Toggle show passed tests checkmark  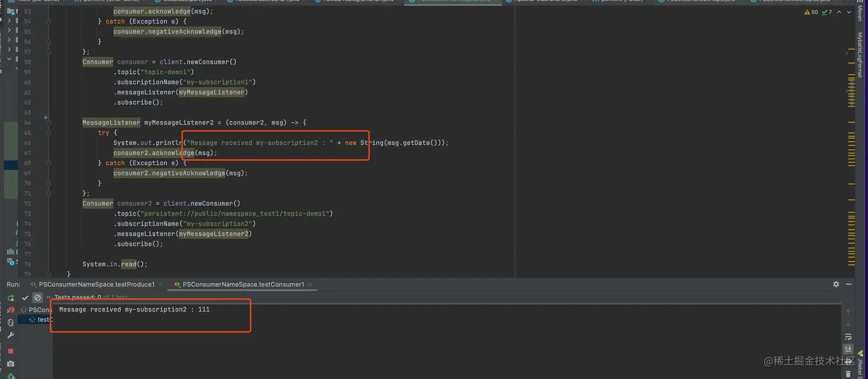pos(25,298)
